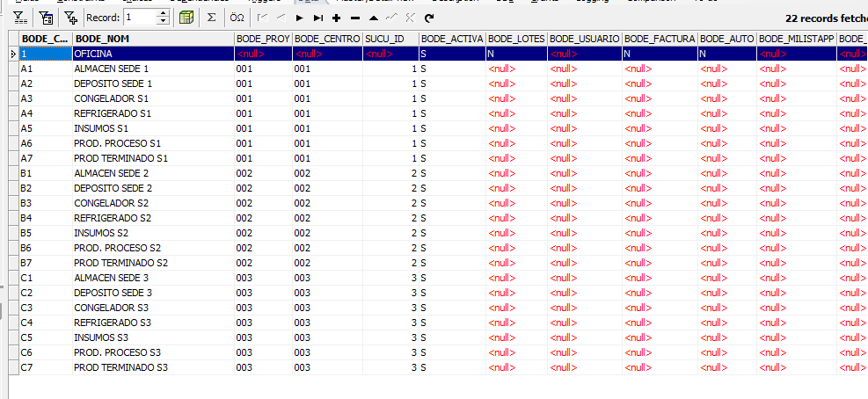The width and height of the screenshot is (868, 399).
Task: Click BODE_PROY value 001 in A1 row
Action: 264,69
